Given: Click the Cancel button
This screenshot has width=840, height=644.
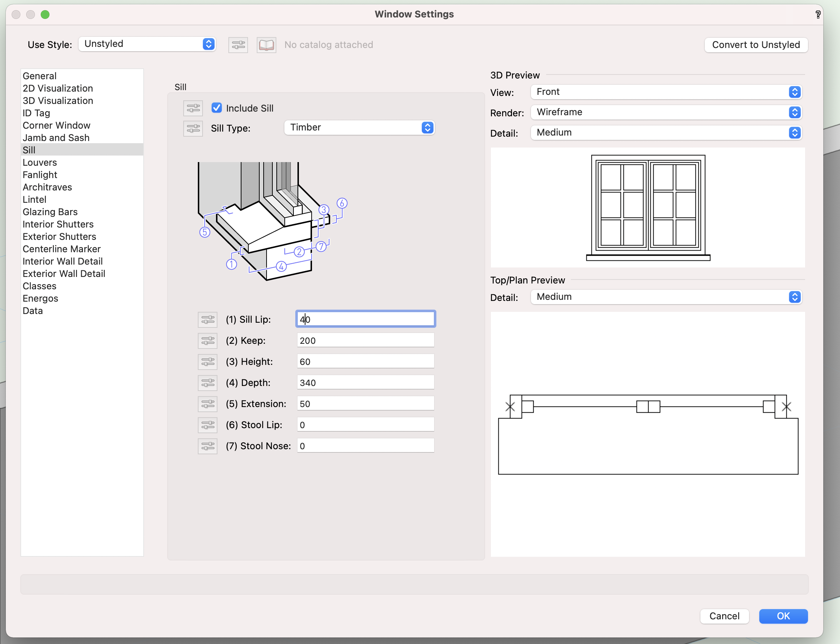Looking at the screenshot, I should (x=724, y=616).
